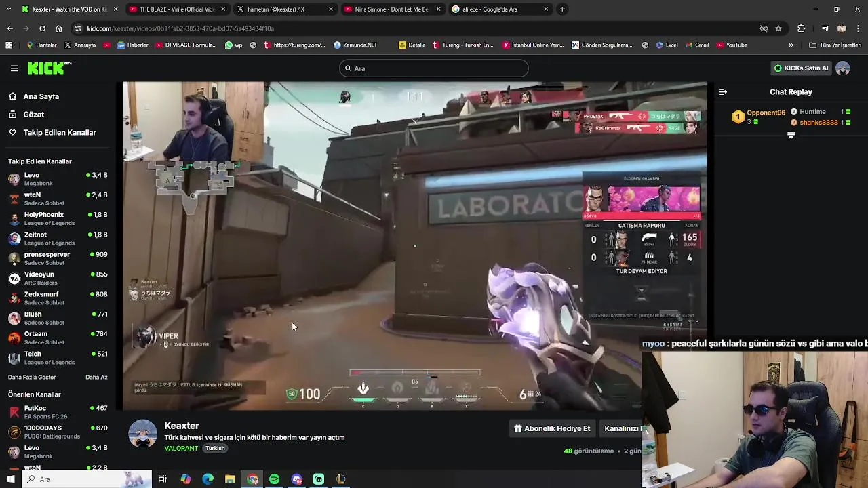Collapse the Chat Replay panel icon

click(723, 92)
